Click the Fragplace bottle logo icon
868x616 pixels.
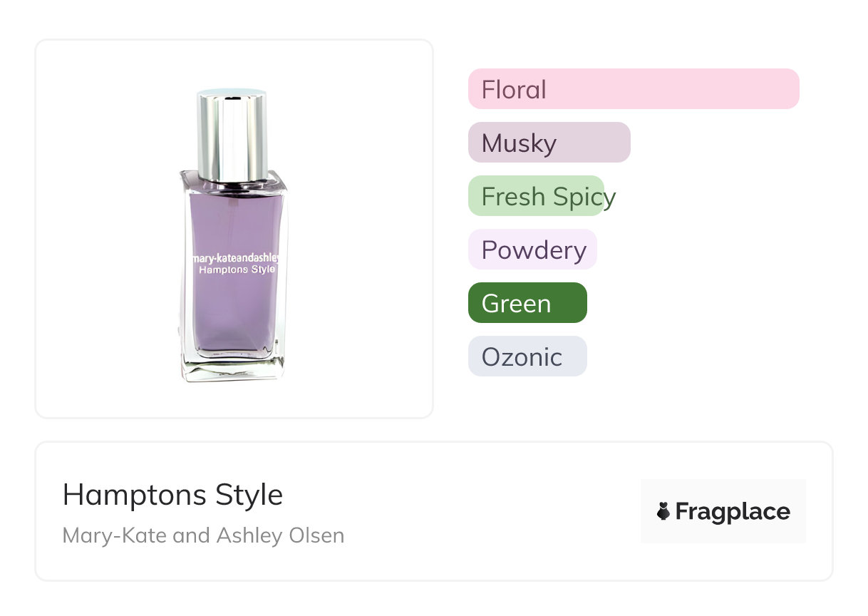click(x=663, y=511)
